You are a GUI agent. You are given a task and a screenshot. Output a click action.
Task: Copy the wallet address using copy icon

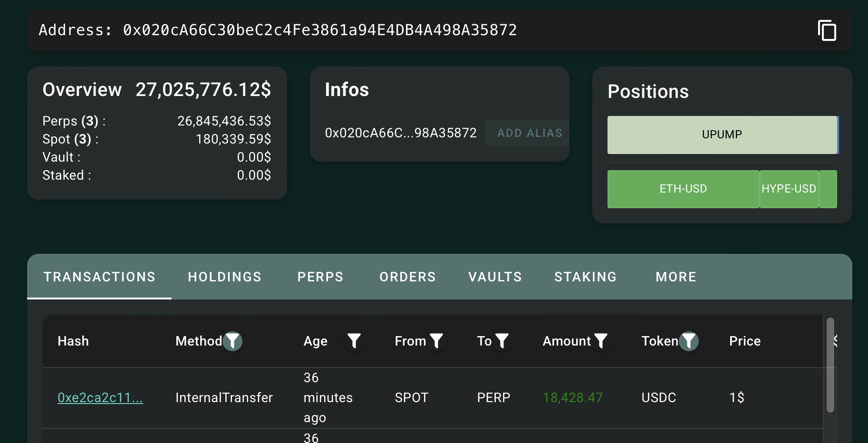click(827, 30)
